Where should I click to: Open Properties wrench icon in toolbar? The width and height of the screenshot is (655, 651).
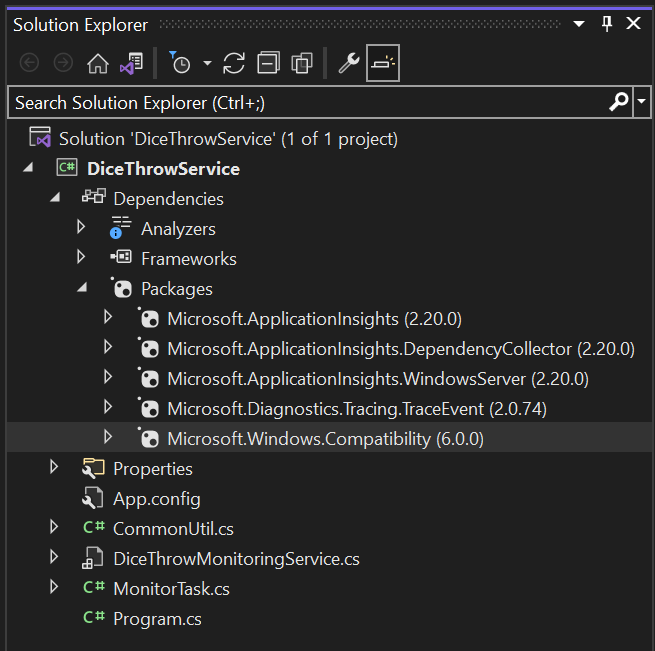349,63
